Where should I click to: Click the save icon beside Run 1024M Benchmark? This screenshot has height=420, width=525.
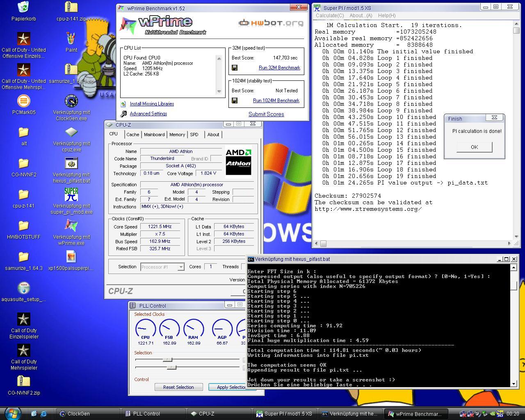pos(235,100)
